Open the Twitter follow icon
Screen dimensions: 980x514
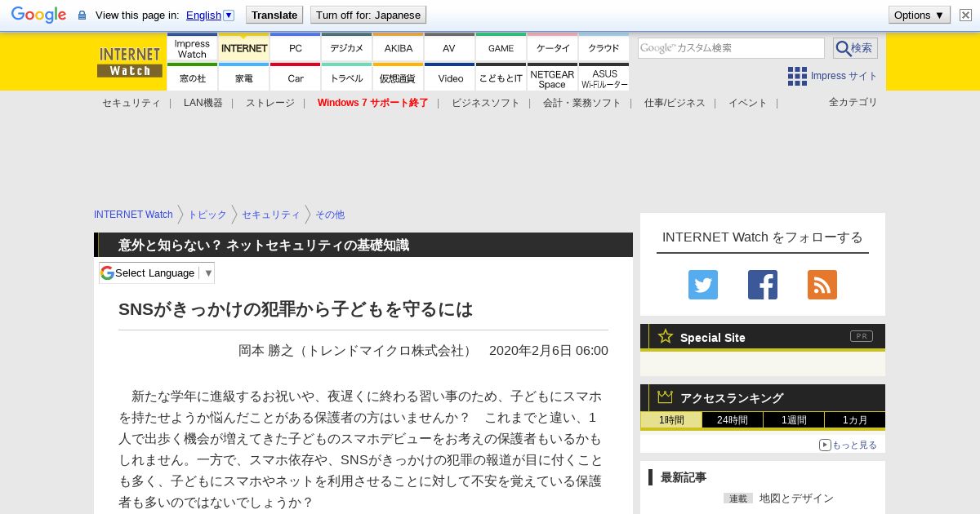point(703,285)
